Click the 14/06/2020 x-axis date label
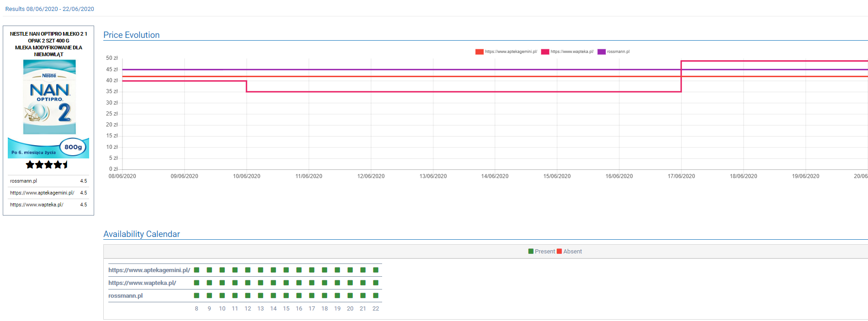The width and height of the screenshot is (868, 321). point(495,176)
